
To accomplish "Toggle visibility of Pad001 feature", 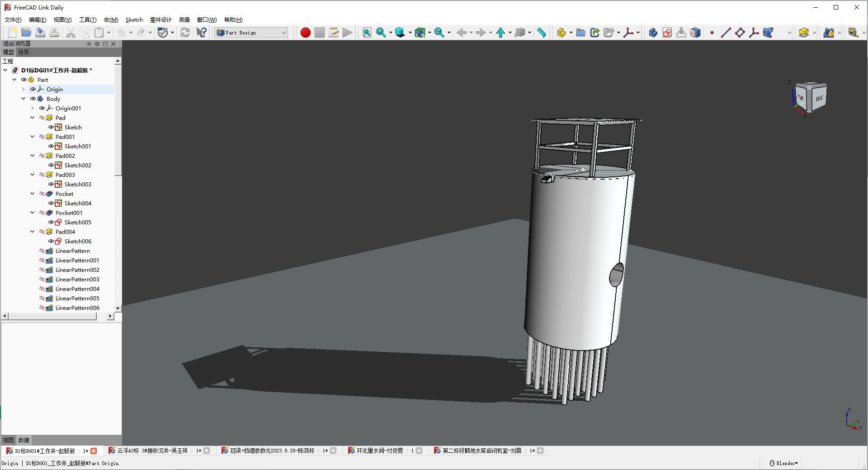I will (x=42, y=137).
